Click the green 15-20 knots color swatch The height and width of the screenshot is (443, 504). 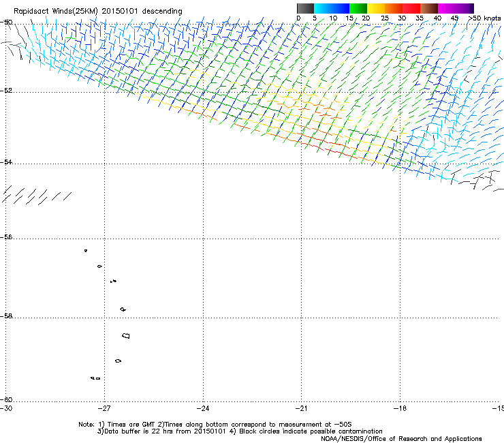[x=358, y=8]
